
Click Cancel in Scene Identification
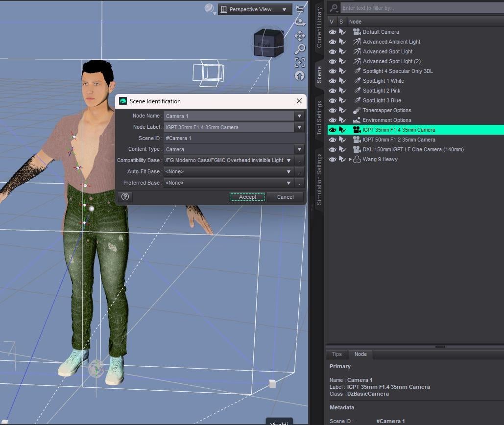tap(285, 197)
